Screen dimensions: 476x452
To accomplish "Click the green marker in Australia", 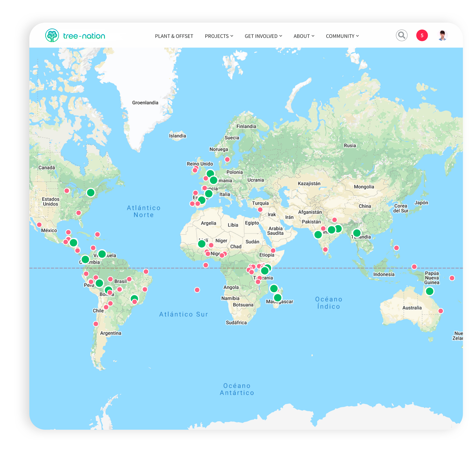I will pos(430,291).
